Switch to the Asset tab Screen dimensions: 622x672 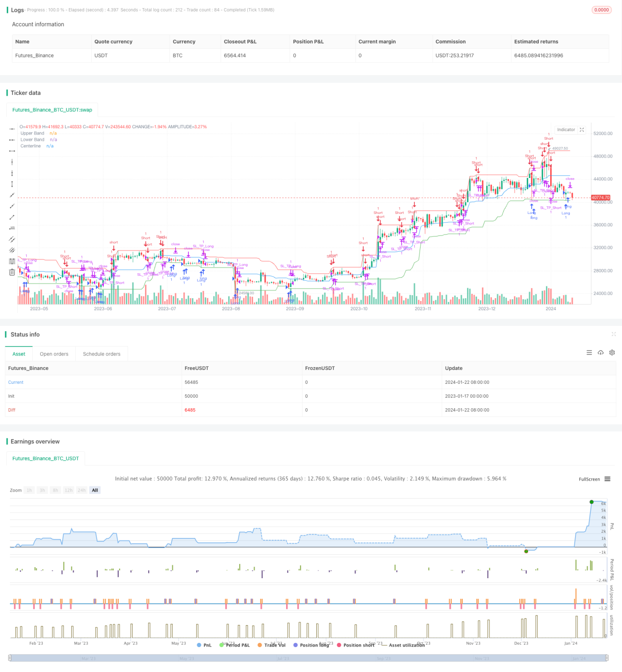(x=19, y=354)
